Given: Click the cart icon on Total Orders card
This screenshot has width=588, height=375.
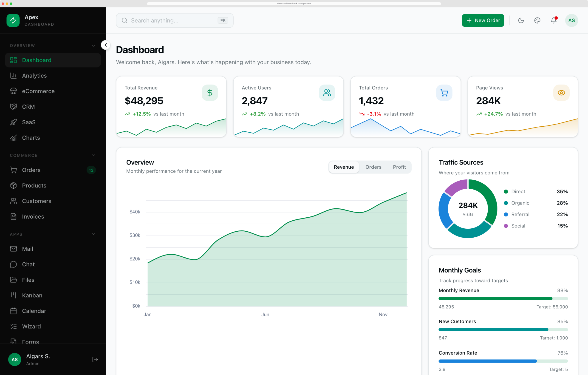Looking at the screenshot, I should pos(444,93).
